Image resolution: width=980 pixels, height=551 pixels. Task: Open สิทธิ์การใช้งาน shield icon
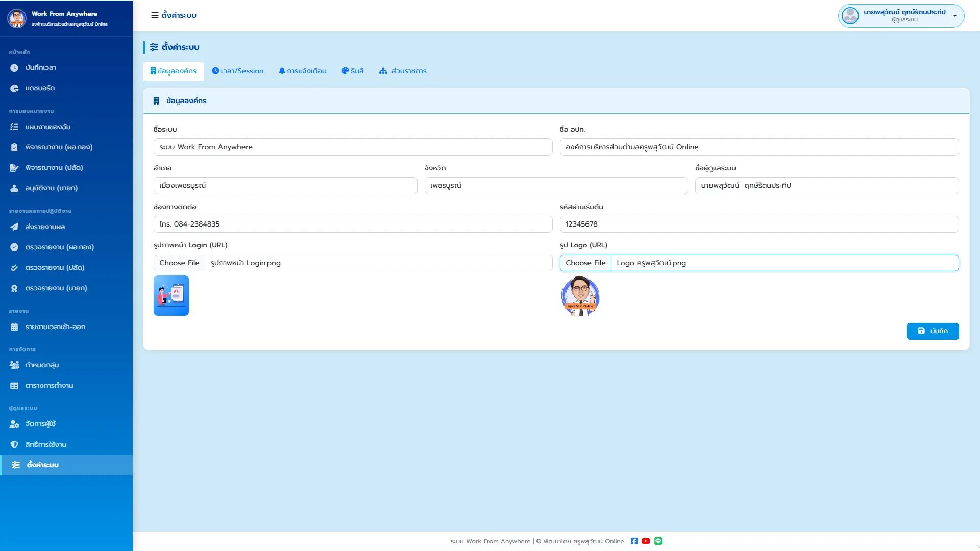[x=14, y=445]
